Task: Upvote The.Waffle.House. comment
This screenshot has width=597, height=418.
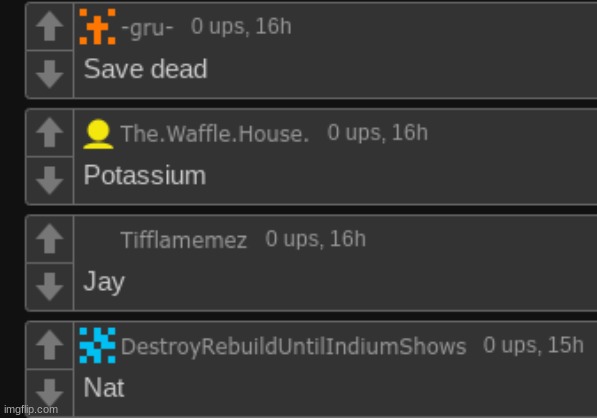Action: click(x=49, y=132)
